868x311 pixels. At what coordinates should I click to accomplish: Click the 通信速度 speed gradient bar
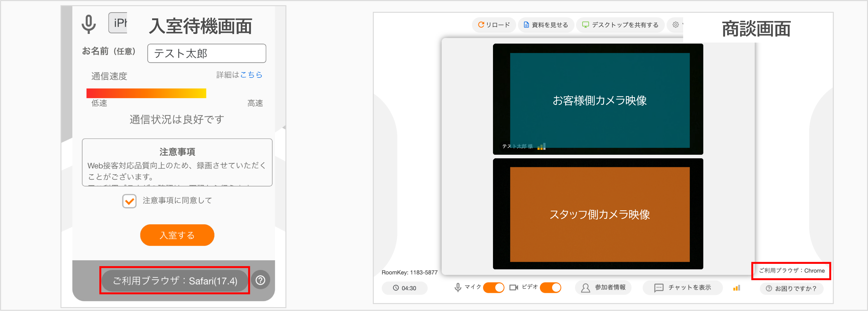tap(146, 93)
